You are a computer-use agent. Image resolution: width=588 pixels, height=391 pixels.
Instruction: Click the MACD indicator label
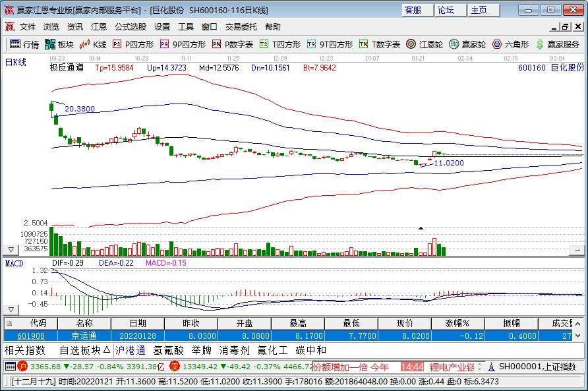[14, 264]
